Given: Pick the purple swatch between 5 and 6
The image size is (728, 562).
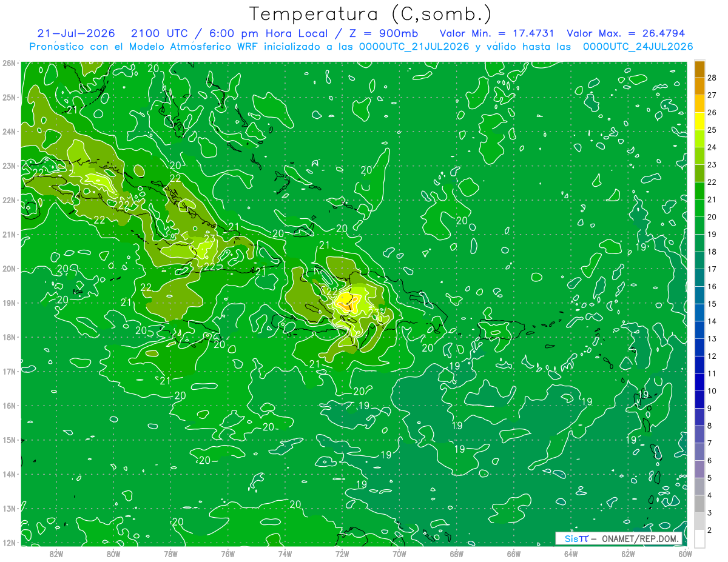Looking at the screenshot, I should pyautogui.click(x=699, y=469).
